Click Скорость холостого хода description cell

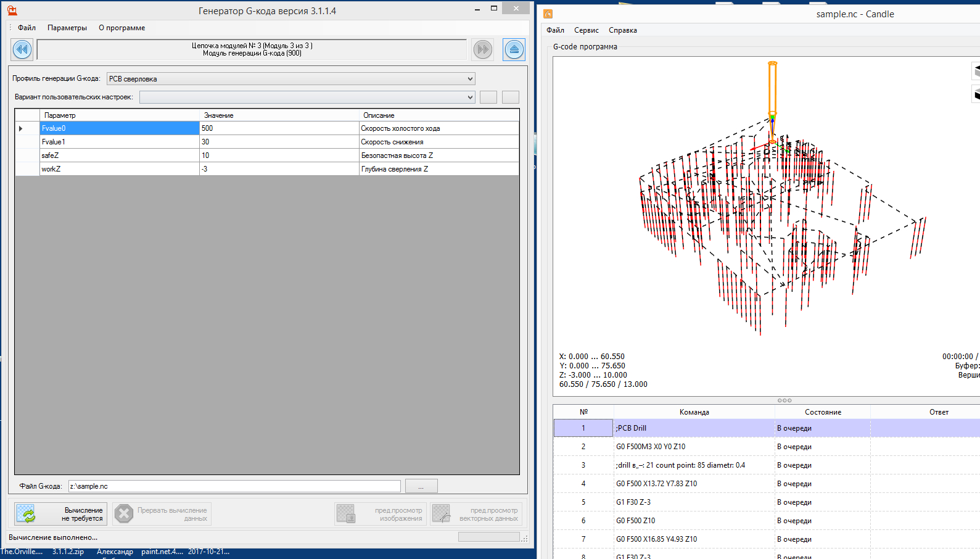(439, 128)
